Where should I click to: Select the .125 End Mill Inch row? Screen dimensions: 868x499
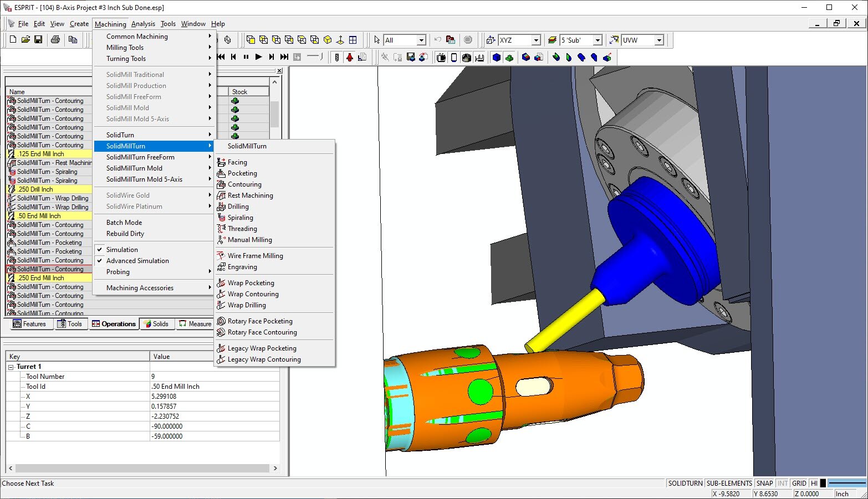[49, 154]
